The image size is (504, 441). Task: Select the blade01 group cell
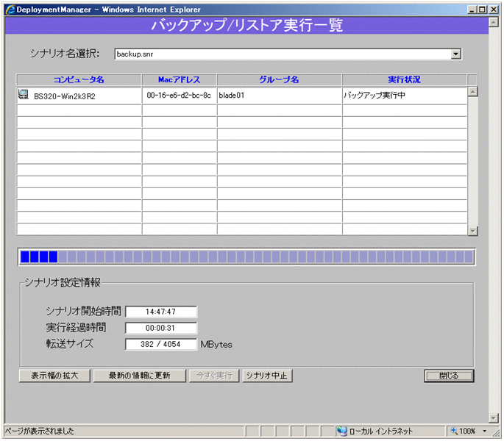279,96
